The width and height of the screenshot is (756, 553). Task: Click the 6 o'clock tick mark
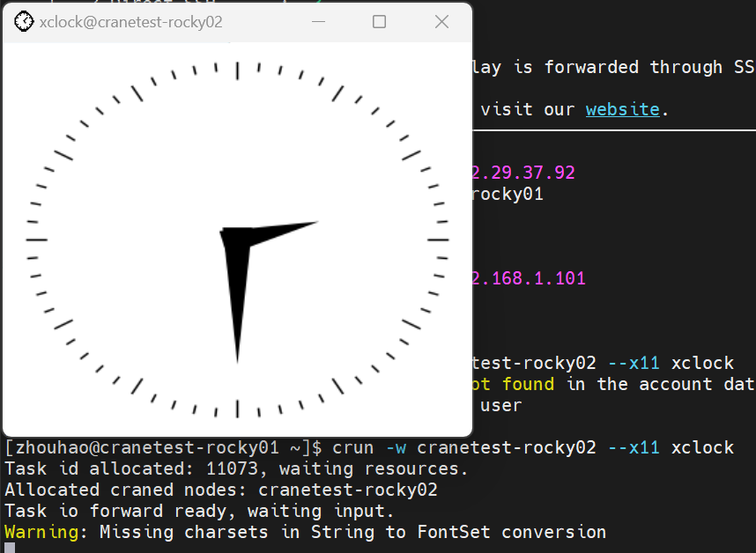pyautogui.click(x=237, y=408)
